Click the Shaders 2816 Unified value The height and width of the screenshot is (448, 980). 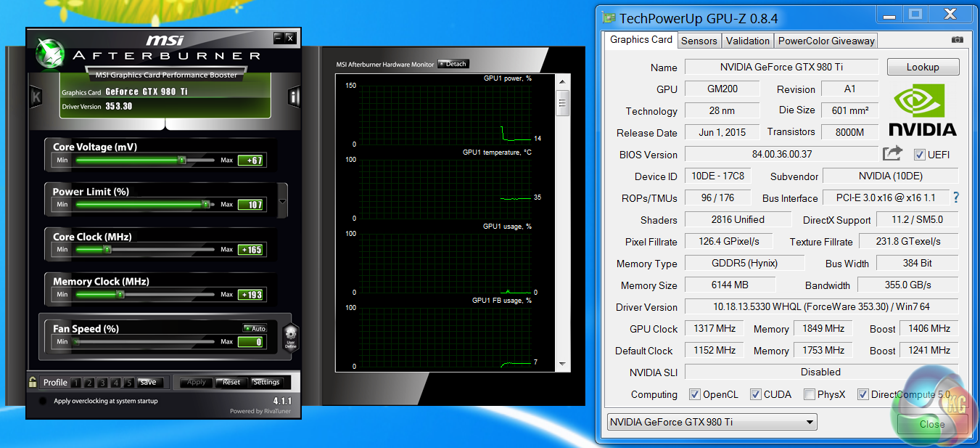(738, 219)
